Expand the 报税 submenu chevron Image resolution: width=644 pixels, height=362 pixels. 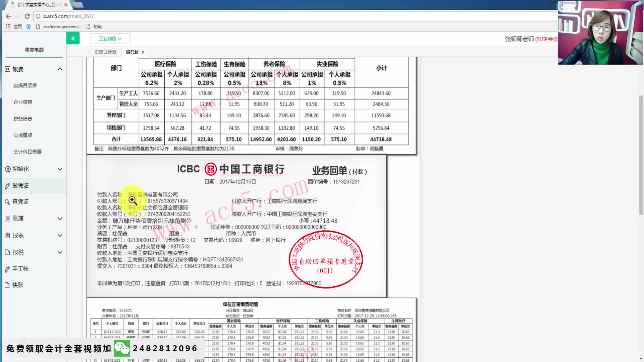point(60,252)
